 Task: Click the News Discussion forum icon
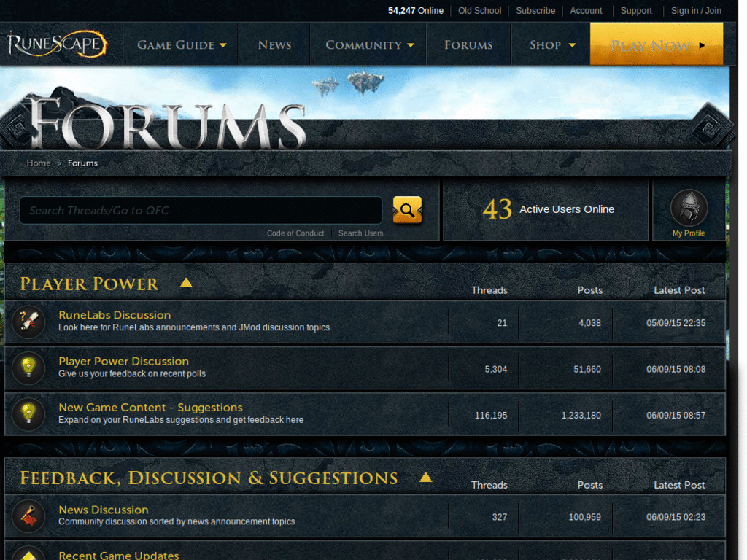28,517
